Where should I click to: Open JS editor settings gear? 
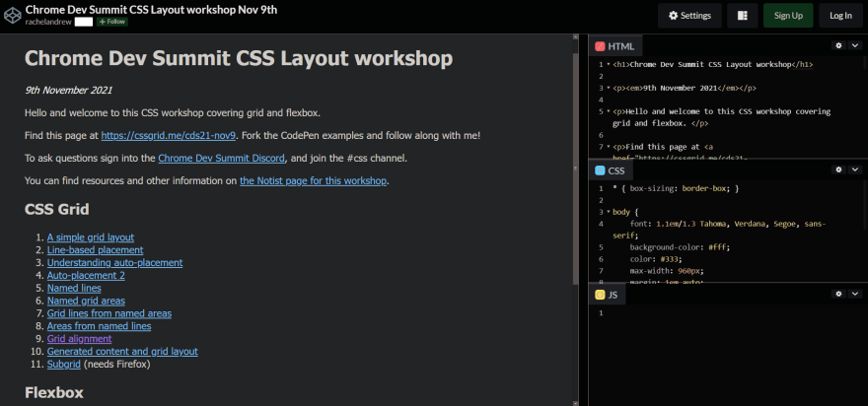pyautogui.click(x=838, y=294)
